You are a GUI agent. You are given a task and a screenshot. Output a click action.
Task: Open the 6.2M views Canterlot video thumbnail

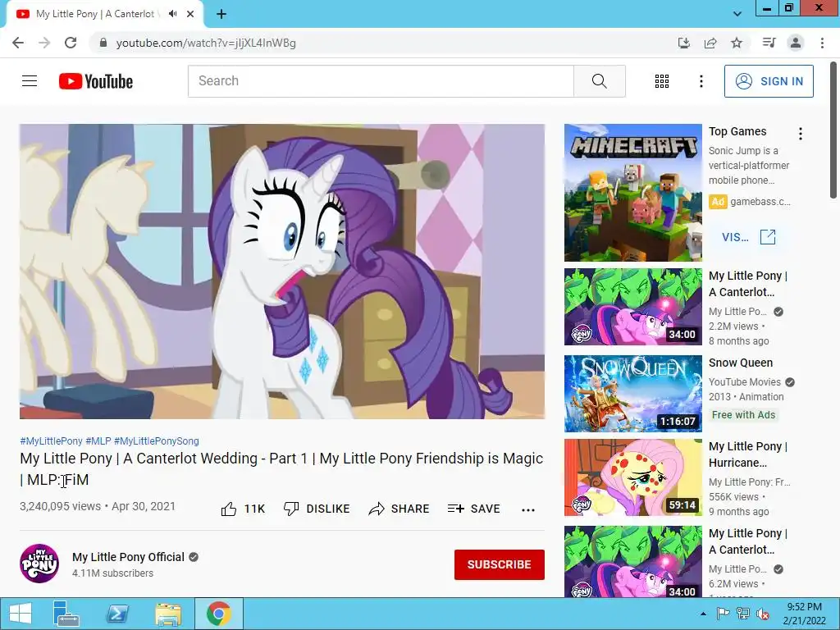[x=632, y=561]
